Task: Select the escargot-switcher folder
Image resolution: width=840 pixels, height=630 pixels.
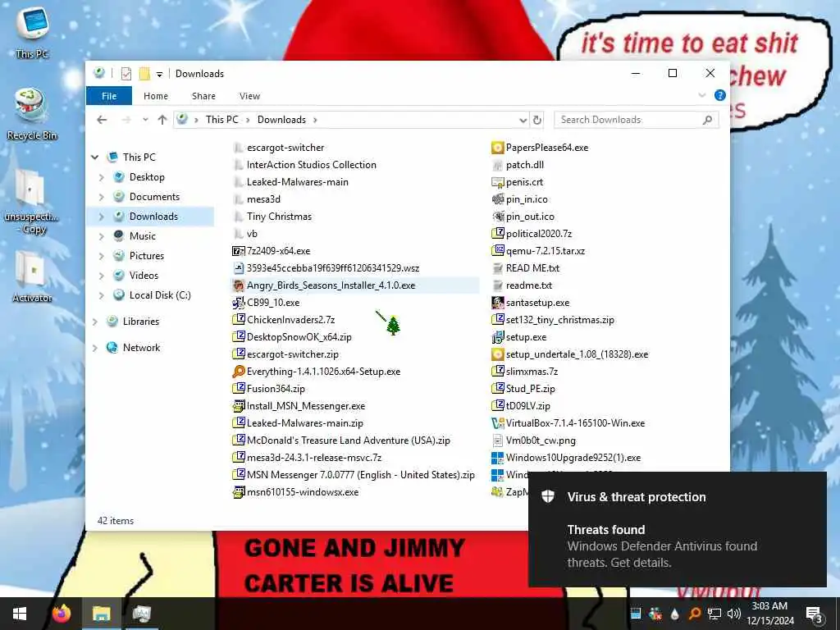Action: [279, 148]
